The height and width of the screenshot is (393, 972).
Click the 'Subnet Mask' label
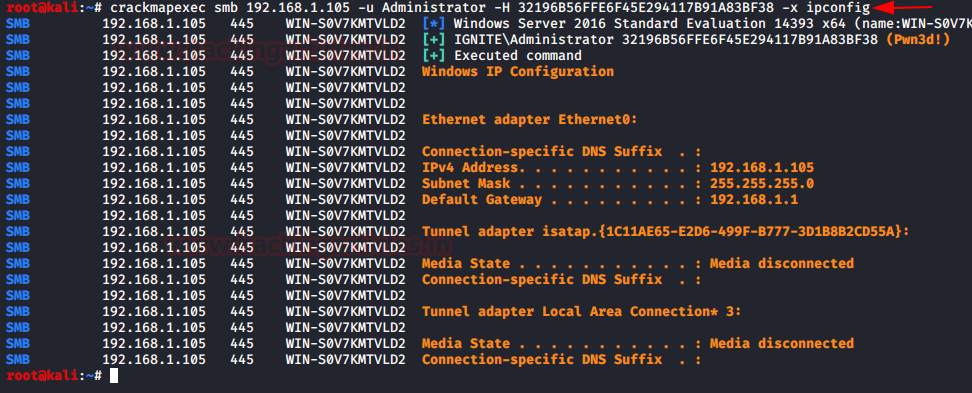[x=466, y=183]
